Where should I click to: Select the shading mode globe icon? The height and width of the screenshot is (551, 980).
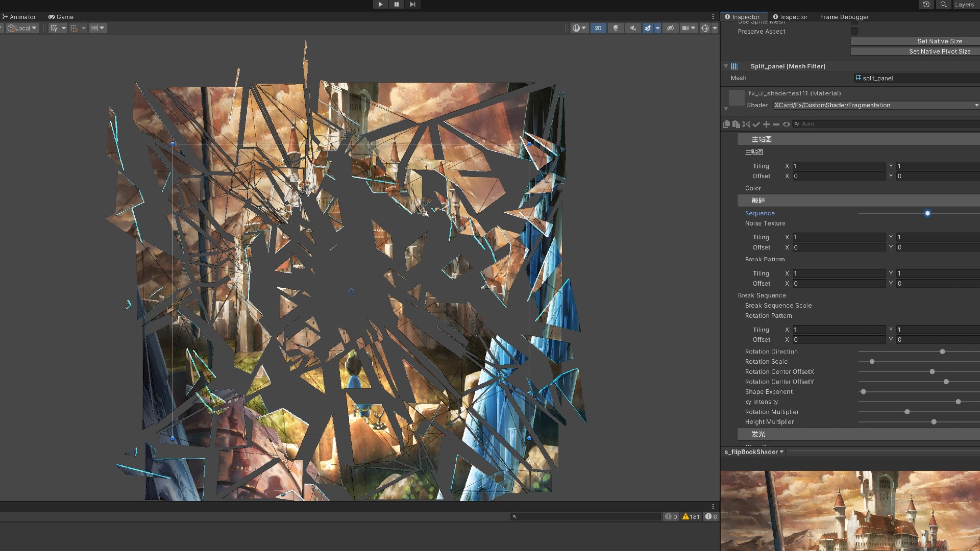(577, 28)
